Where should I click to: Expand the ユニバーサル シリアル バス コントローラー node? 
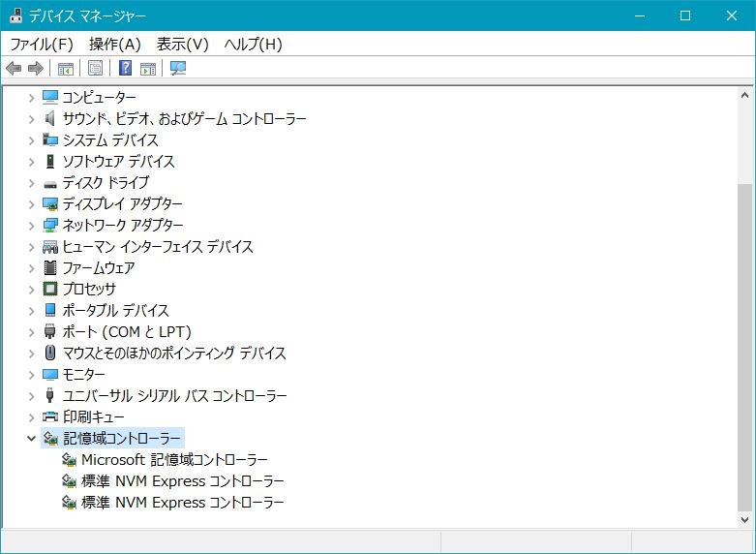coord(31,396)
